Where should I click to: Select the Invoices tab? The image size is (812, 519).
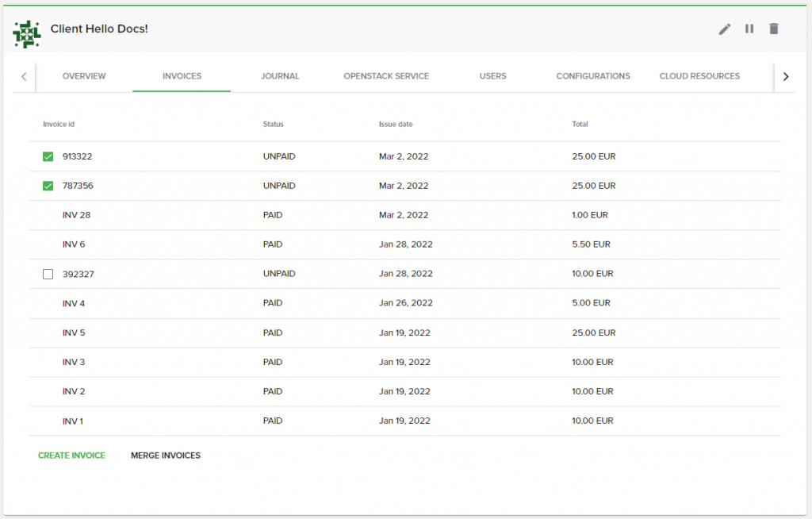pyautogui.click(x=182, y=76)
